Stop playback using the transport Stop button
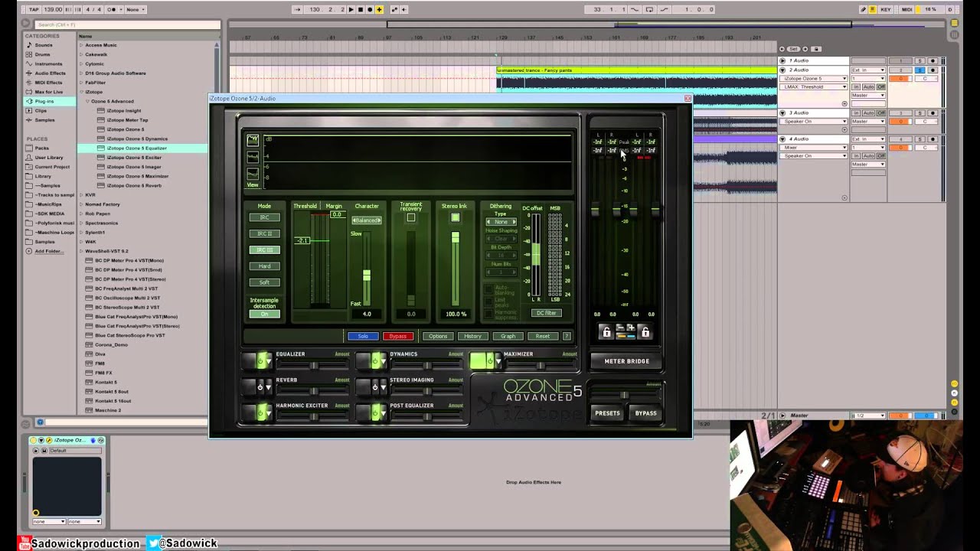The image size is (980, 551). tap(360, 9)
